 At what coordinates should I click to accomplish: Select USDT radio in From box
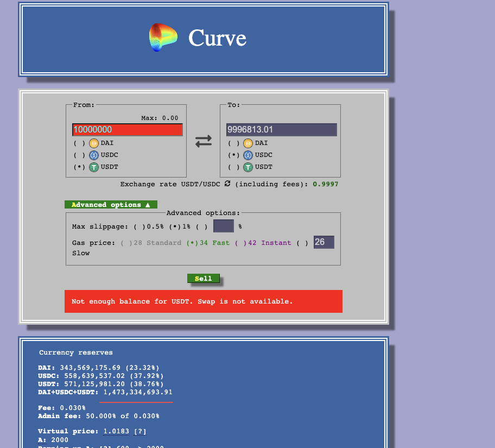[79, 167]
